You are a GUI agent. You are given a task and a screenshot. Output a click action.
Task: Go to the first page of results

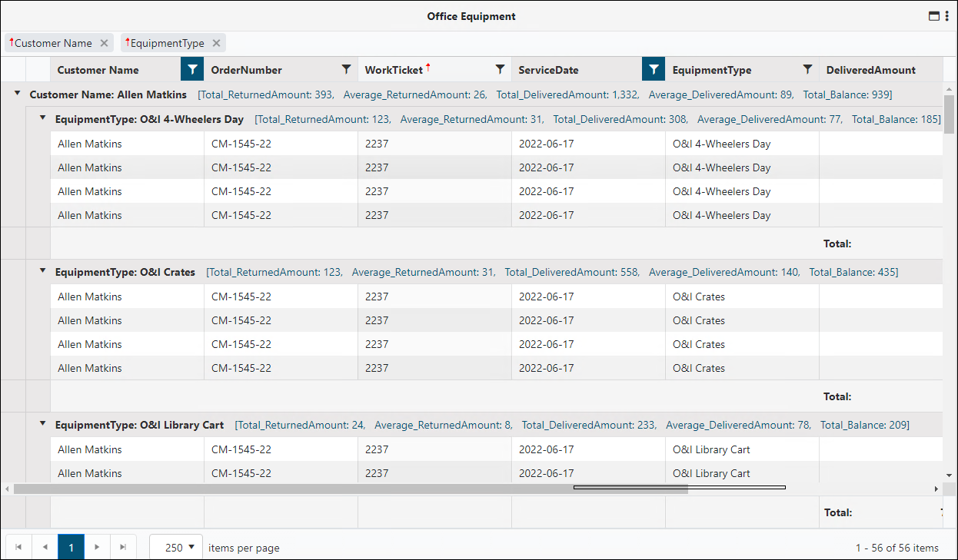point(18,547)
